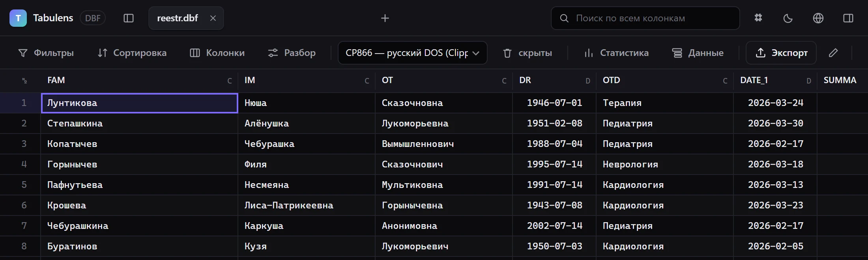This screenshot has height=260, width=868.
Task: Toggle the left sidebar panel icon
Action: [x=129, y=18]
